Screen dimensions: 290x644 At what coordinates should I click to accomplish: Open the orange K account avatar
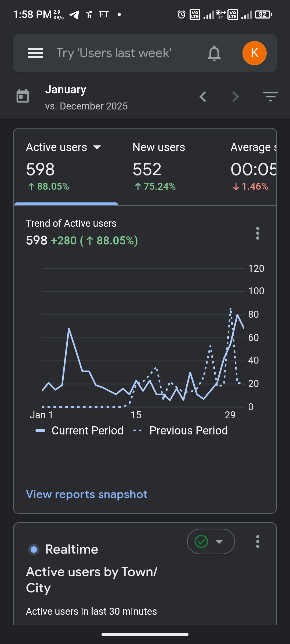(254, 53)
